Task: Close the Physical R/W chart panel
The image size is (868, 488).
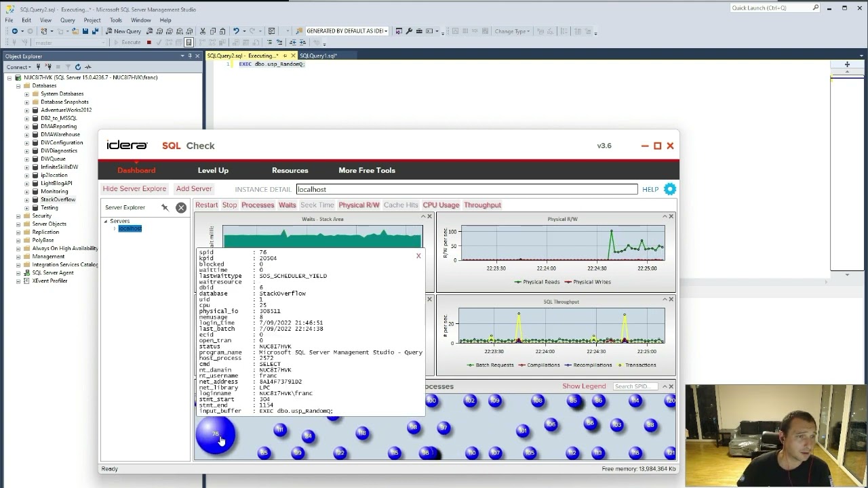Action: pos(671,217)
